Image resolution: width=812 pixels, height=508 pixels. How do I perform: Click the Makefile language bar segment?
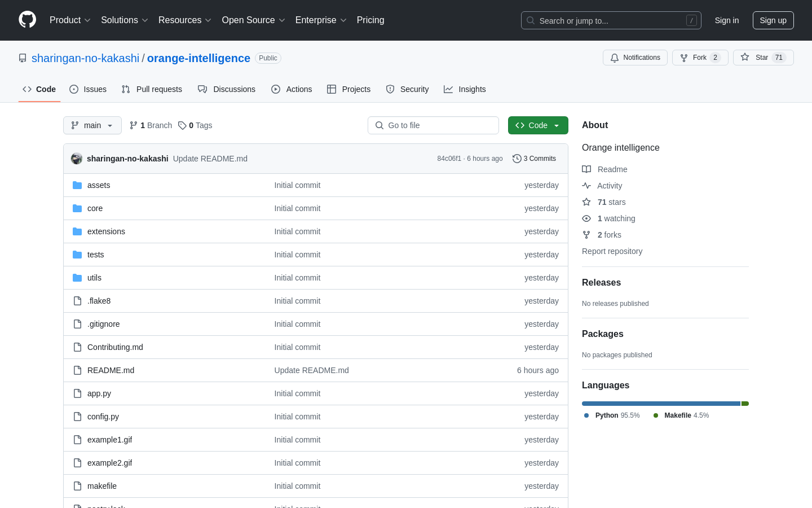pyautogui.click(x=745, y=404)
